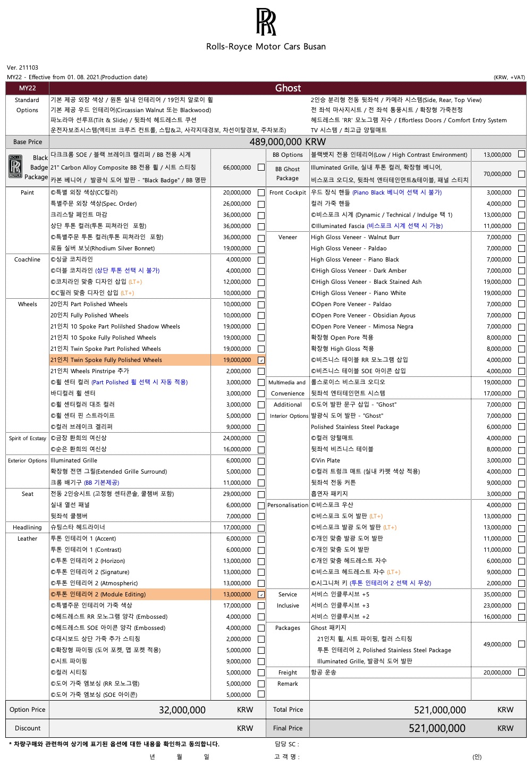Check the 금장 환희의 여신상 checkbox

261,439
